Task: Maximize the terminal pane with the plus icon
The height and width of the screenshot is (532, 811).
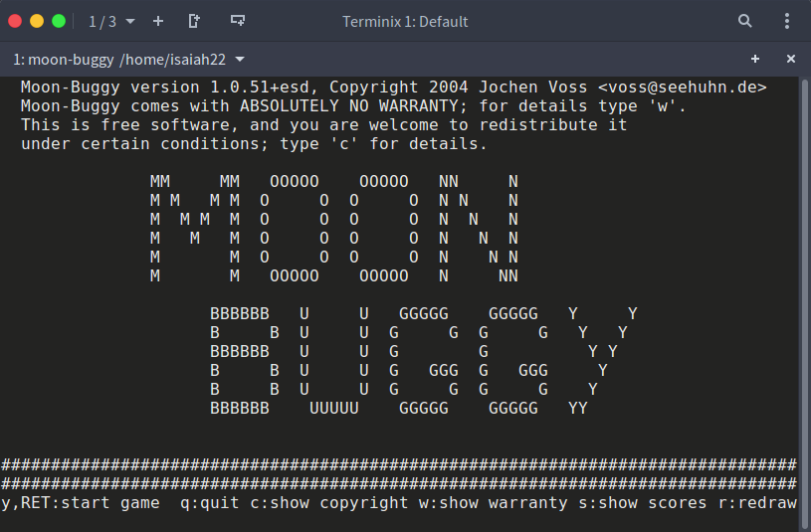Action: pos(755,59)
